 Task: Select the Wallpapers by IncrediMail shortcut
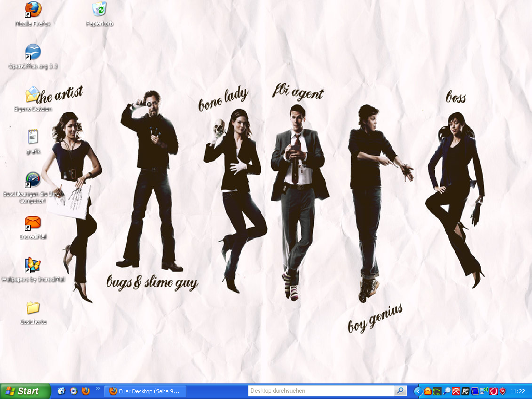pyautogui.click(x=33, y=270)
